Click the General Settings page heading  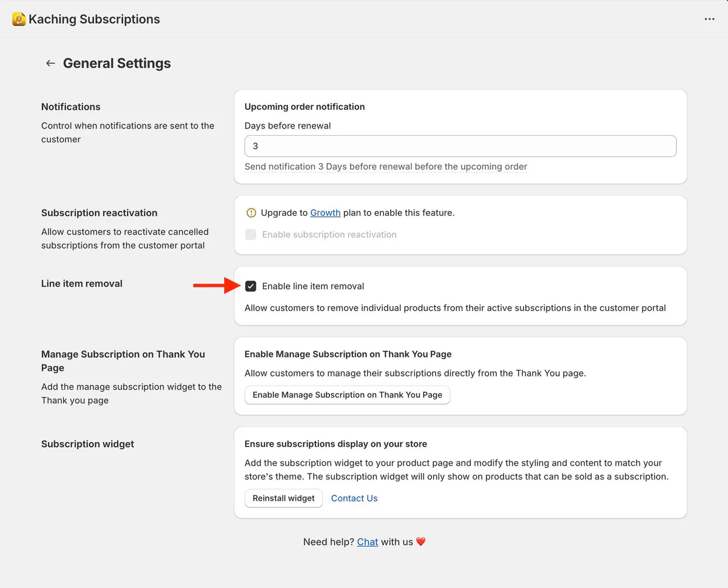click(117, 63)
